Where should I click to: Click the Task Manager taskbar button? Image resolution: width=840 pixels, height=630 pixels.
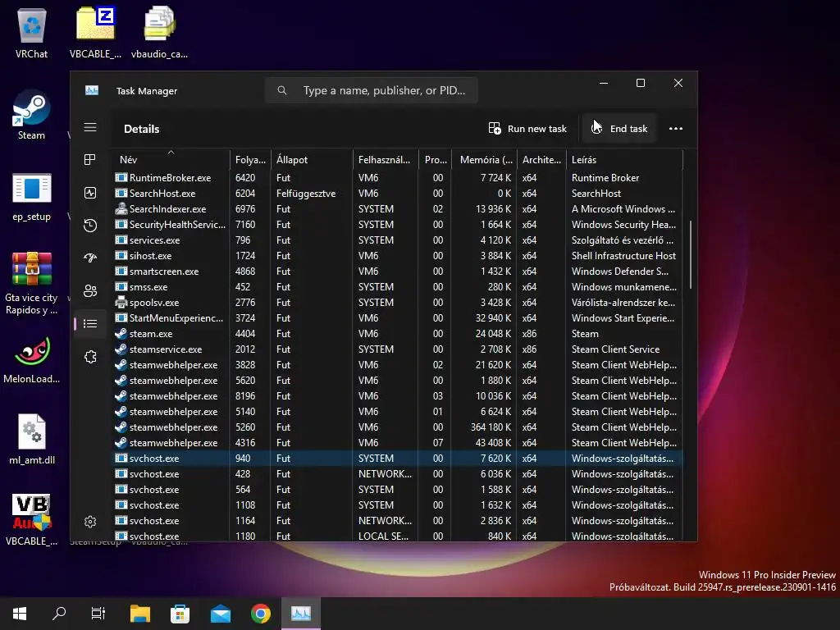click(x=301, y=614)
